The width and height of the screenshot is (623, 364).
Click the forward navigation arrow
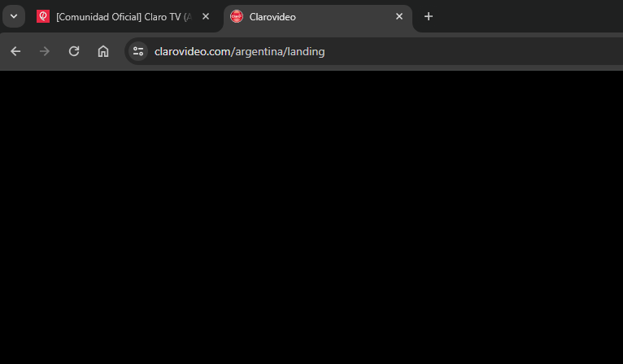coord(45,51)
